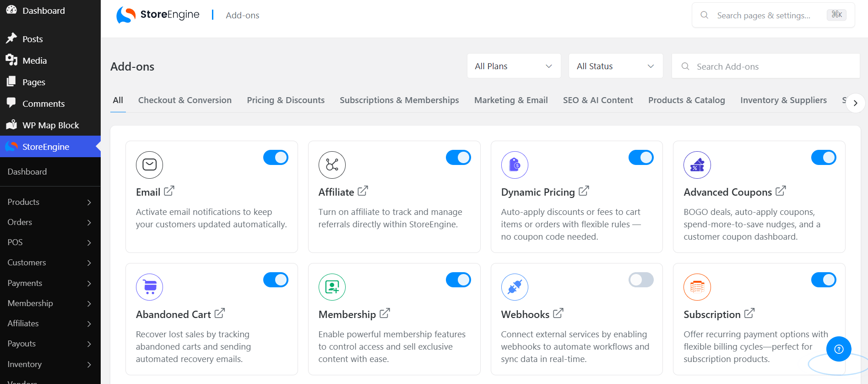Click the Subscription add-on orange icon

pyautogui.click(x=697, y=287)
